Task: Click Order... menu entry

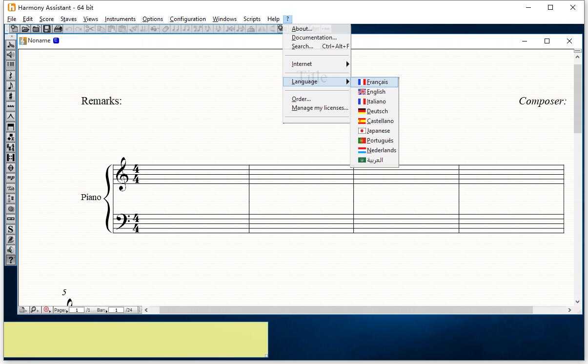Action: [317, 99]
